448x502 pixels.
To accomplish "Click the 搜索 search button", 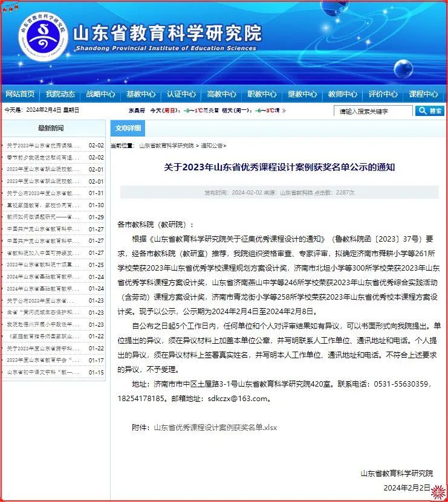I will pos(430,111).
